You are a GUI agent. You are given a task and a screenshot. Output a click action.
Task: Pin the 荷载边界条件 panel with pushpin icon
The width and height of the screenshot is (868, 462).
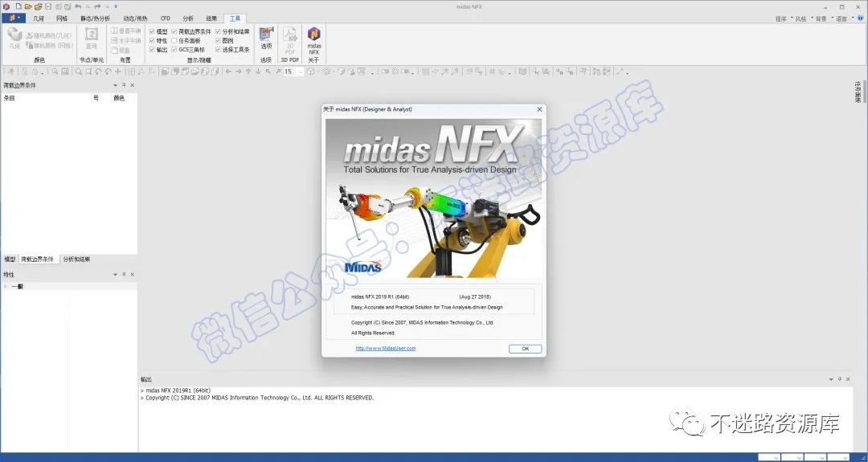coord(124,85)
